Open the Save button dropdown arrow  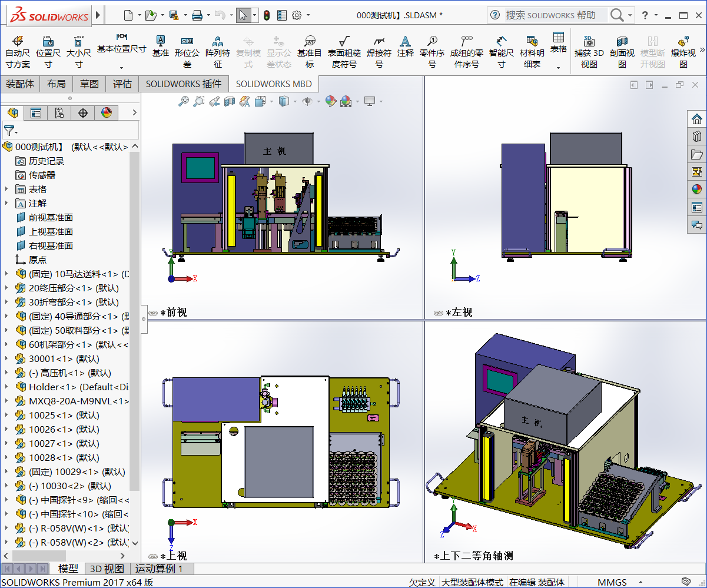[185, 15]
